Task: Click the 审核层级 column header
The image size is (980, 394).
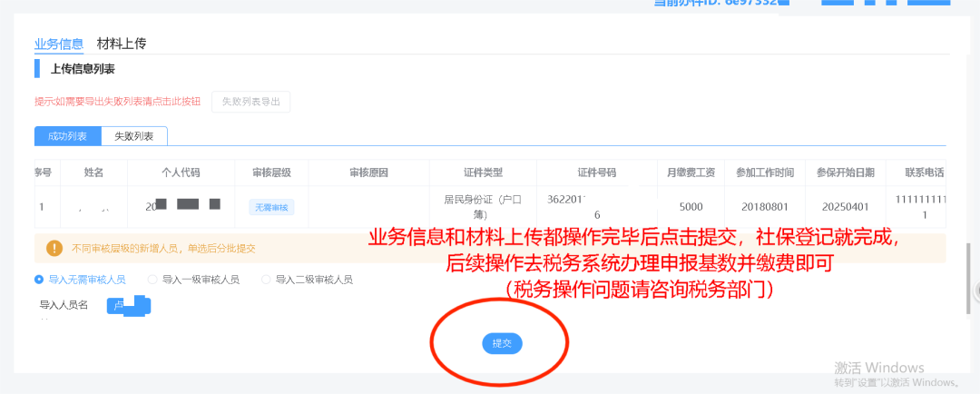Action: coord(271,173)
